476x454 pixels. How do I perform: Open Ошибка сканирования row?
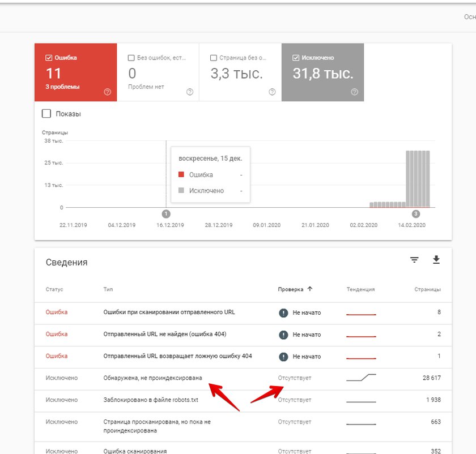(x=243, y=448)
